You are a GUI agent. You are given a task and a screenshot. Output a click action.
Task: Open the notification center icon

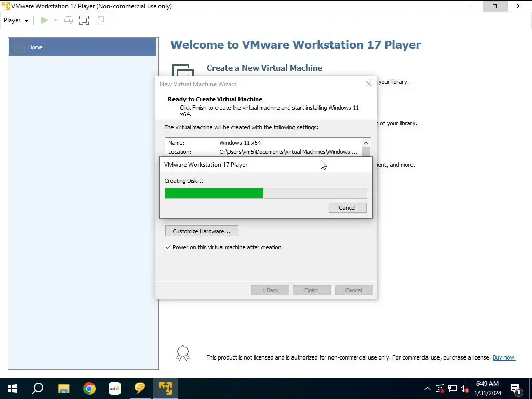click(x=515, y=389)
